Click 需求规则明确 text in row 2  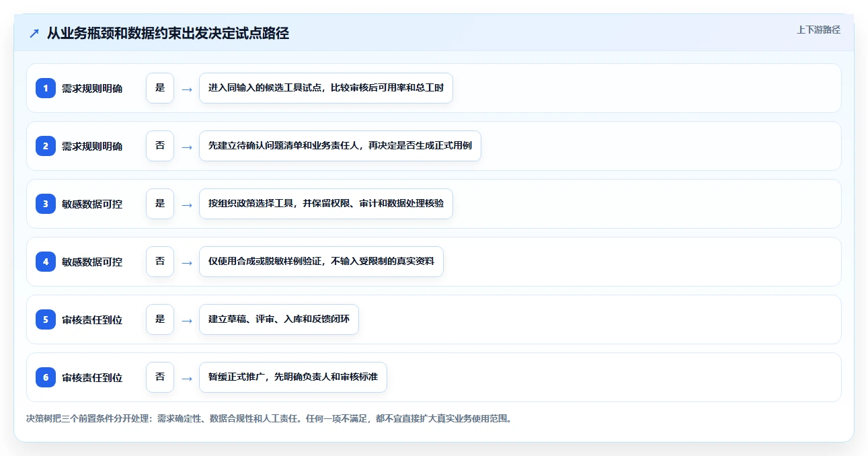[92, 146]
